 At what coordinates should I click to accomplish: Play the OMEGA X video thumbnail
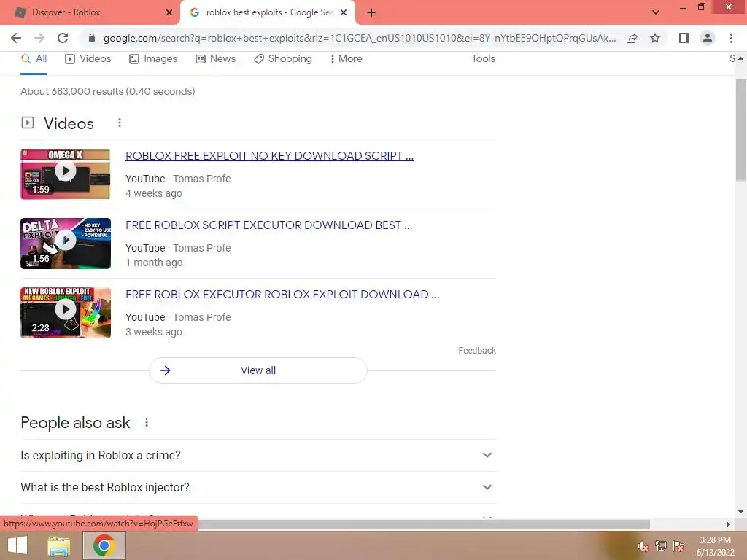65,174
